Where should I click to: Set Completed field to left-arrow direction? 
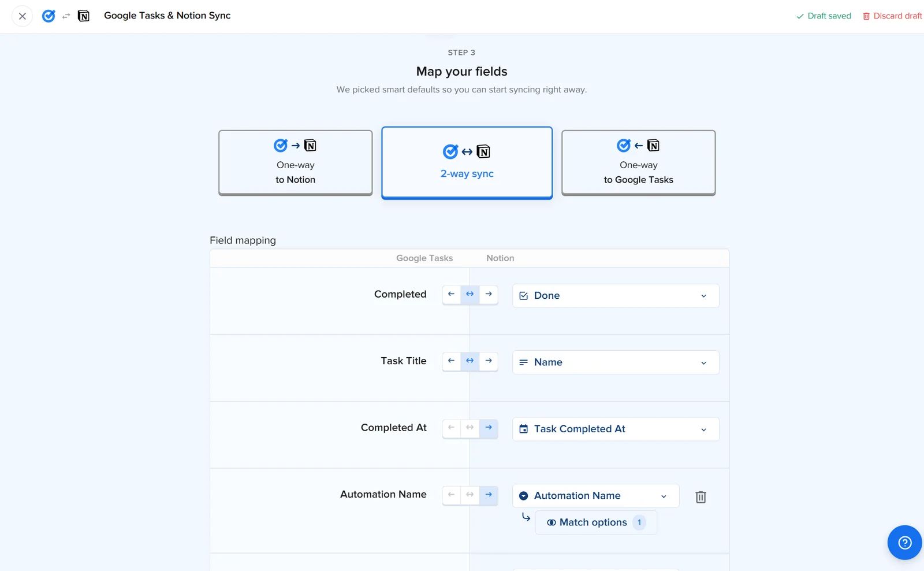[452, 294]
